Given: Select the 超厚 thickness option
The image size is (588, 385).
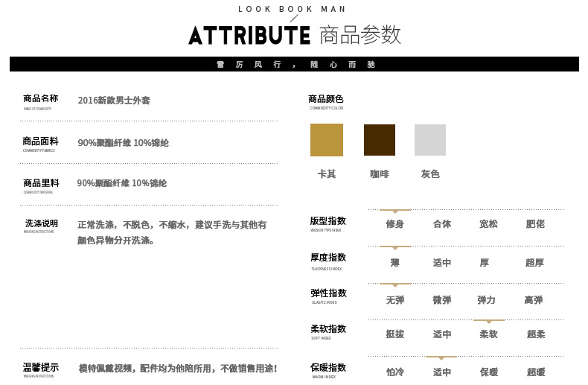Looking at the screenshot, I should tap(535, 262).
